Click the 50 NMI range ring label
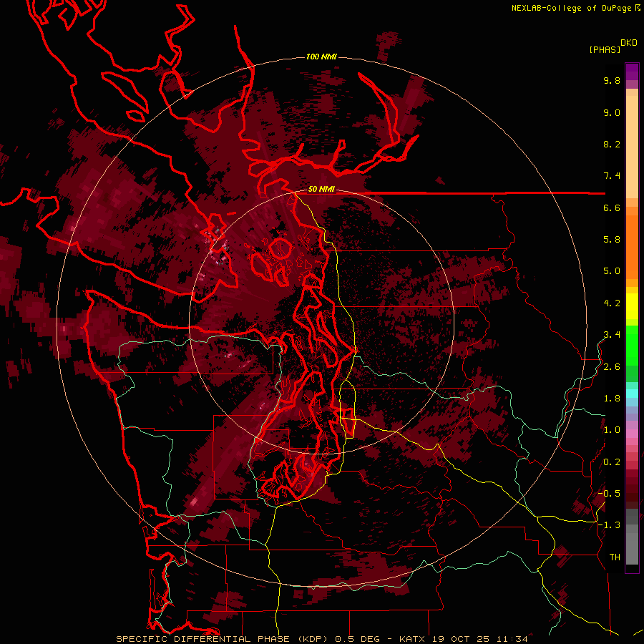This screenshot has width=644, height=644. coord(321,189)
